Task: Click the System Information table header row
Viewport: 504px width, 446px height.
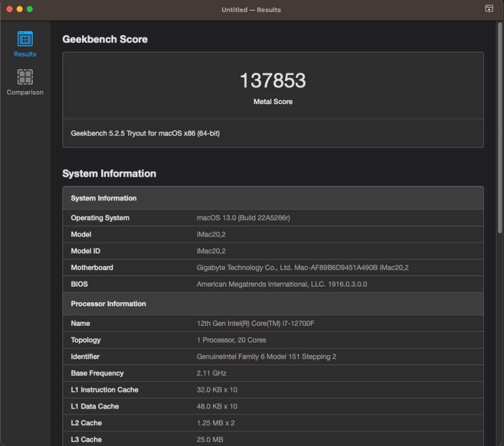Action: (x=273, y=198)
